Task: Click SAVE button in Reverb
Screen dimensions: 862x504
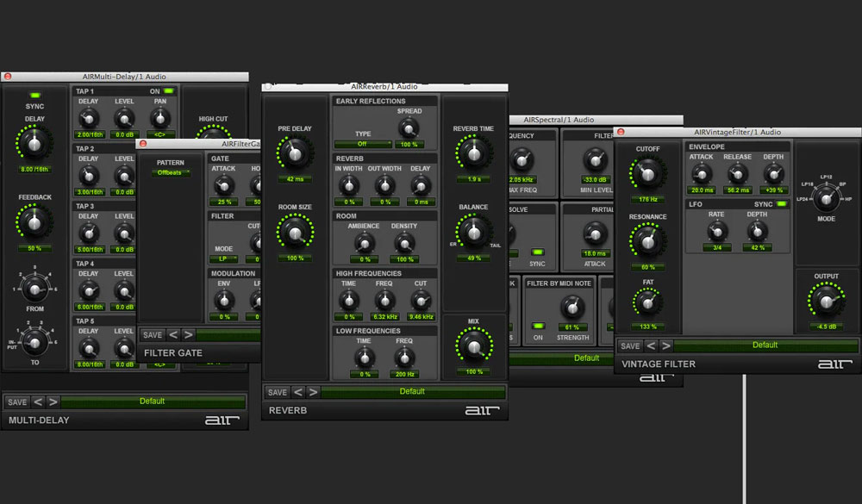Action: 277,392
